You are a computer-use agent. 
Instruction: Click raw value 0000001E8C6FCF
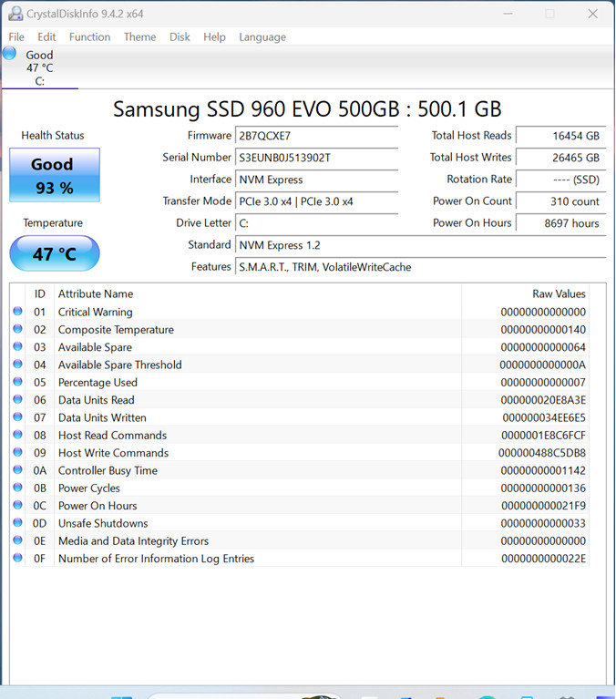pyautogui.click(x=543, y=436)
